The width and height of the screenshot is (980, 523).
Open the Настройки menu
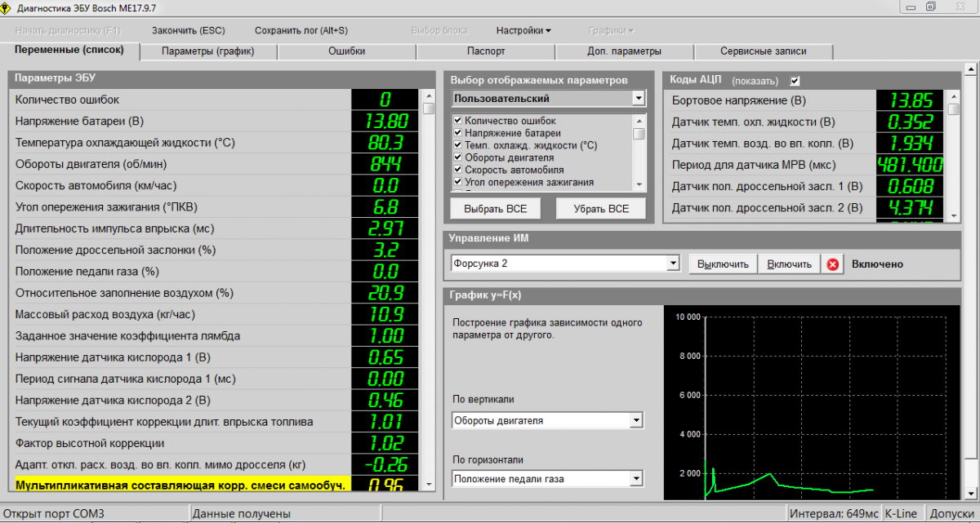(523, 30)
